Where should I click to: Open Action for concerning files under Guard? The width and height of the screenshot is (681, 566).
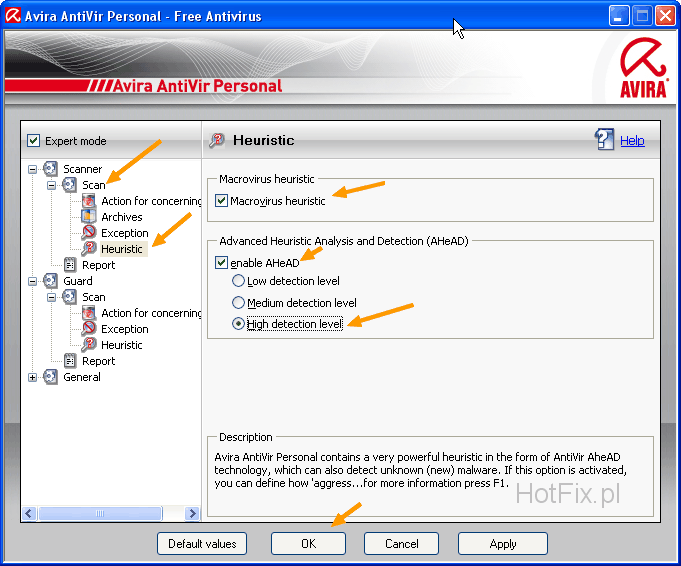pyautogui.click(x=150, y=313)
